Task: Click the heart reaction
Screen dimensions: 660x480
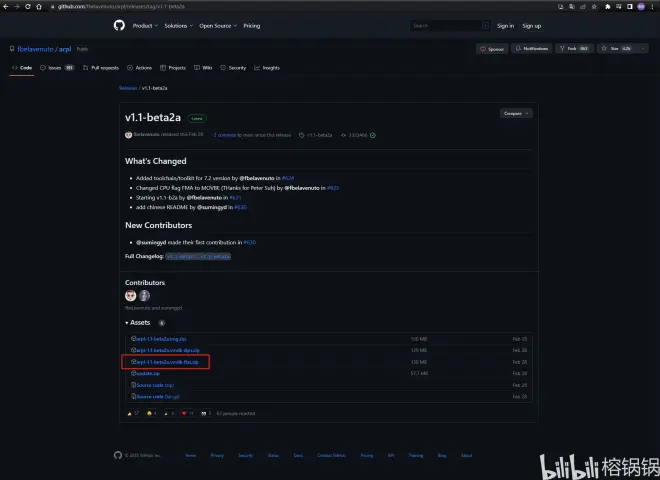Action: pos(187,413)
